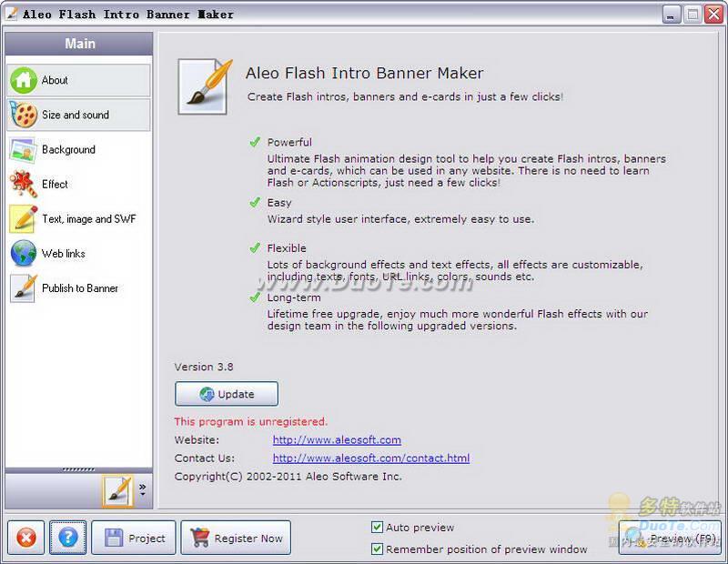728x564 pixels.
Task: Open the Effect section label
Action: [x=55, y=185]
